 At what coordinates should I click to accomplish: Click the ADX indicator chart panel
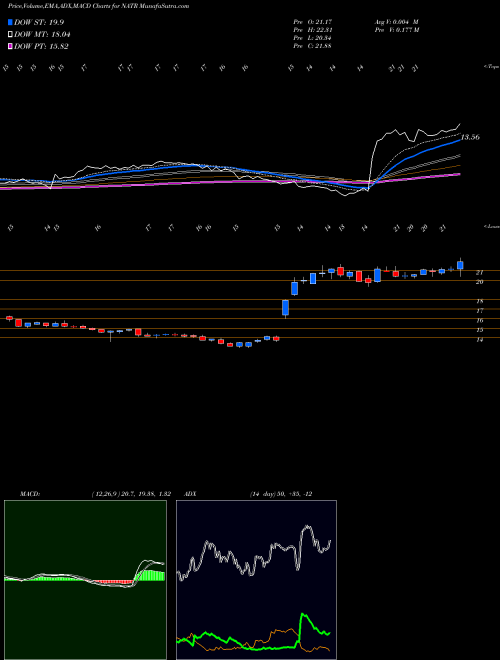point(256,580)
